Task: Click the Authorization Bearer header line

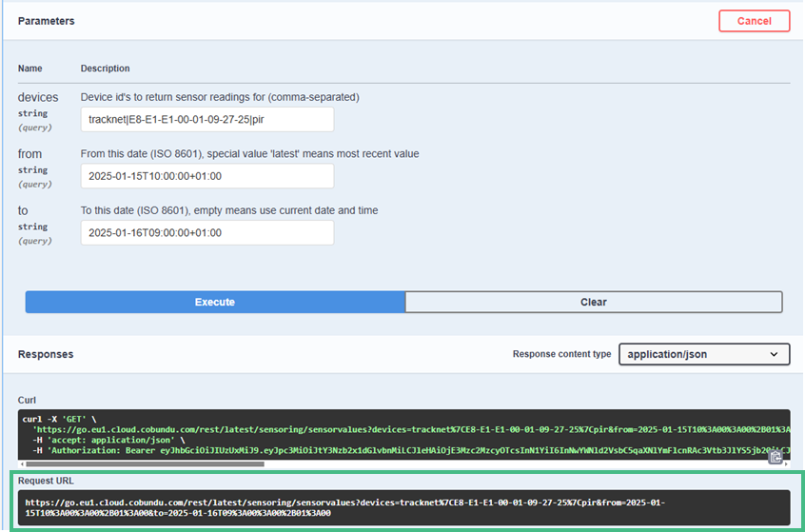Action: 411,450
